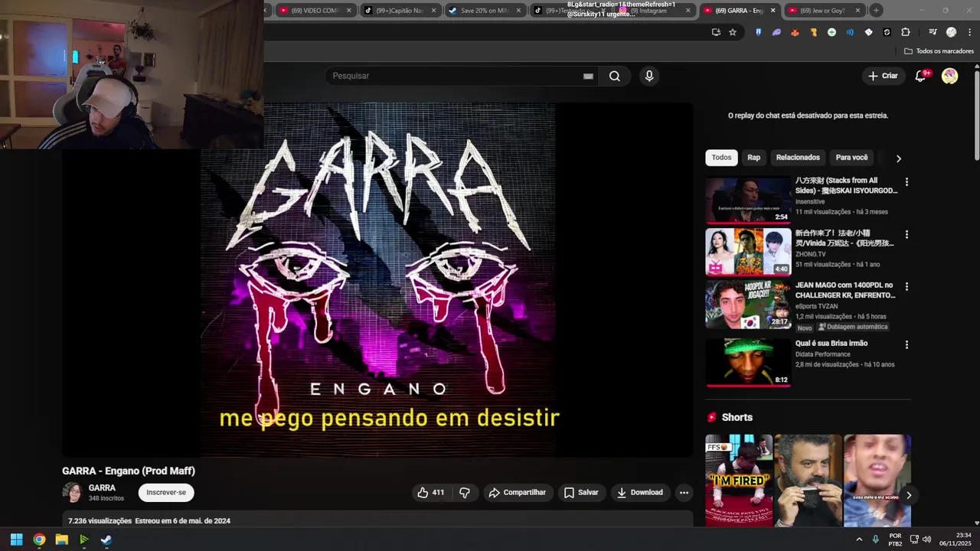This screenshot has width=980, height=551.
Task: Open options for 八方來財 video
Action: tap(906, 182)
